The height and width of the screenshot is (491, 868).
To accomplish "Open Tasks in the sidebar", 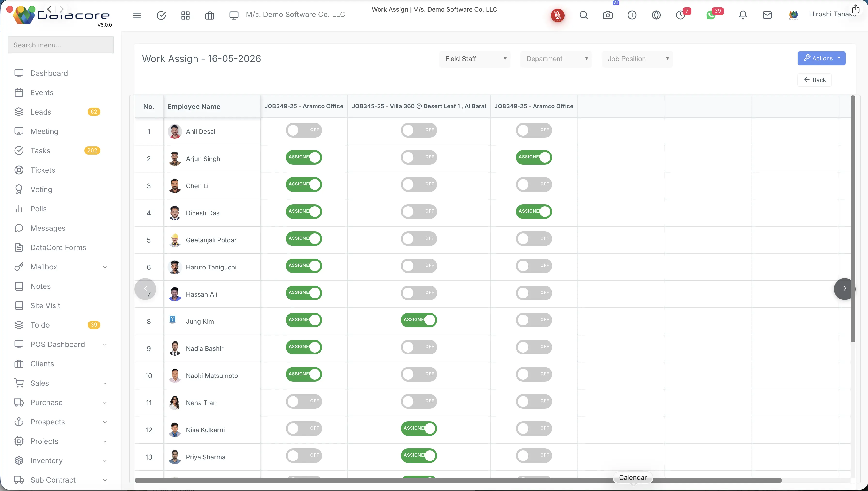I will [40, 151].
